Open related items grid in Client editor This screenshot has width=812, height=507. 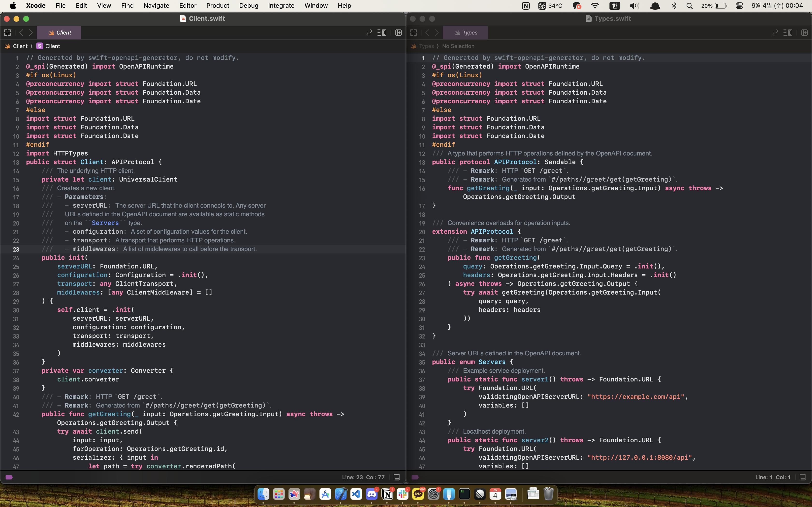7,33
